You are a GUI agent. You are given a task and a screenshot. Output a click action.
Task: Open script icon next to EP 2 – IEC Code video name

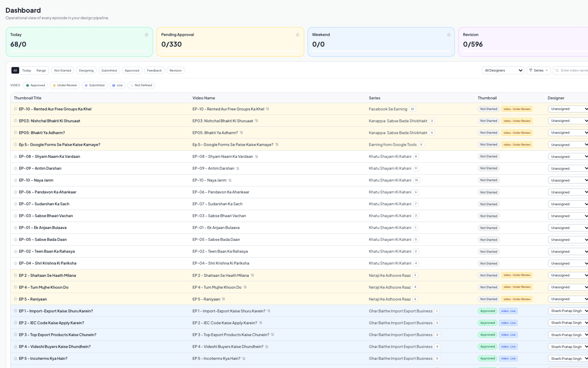pos(261,323)
